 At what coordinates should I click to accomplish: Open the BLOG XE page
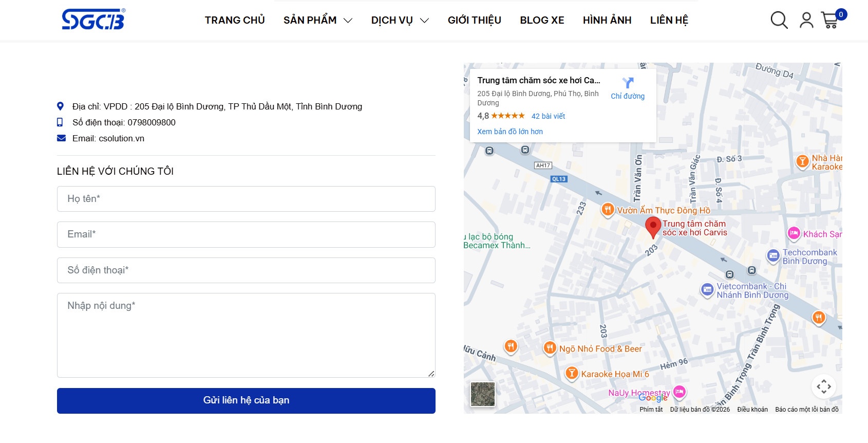(542, 20)
